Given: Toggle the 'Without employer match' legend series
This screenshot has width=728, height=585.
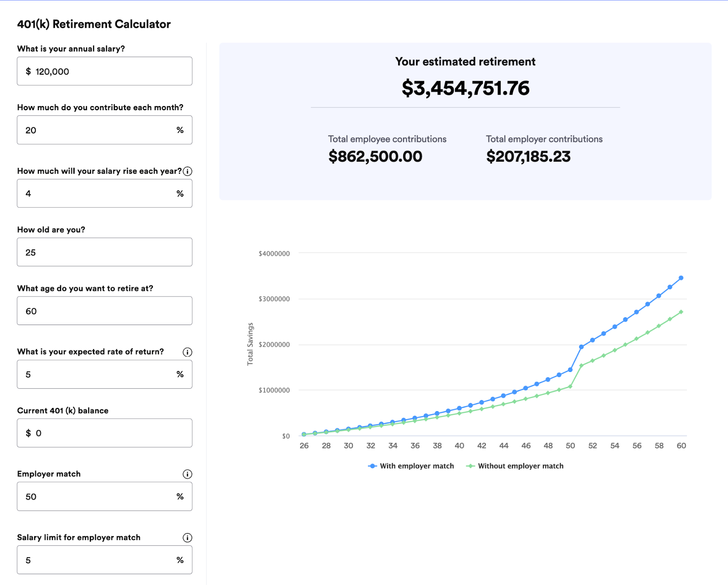Looking at the screenshot, I should coord(515,466).
